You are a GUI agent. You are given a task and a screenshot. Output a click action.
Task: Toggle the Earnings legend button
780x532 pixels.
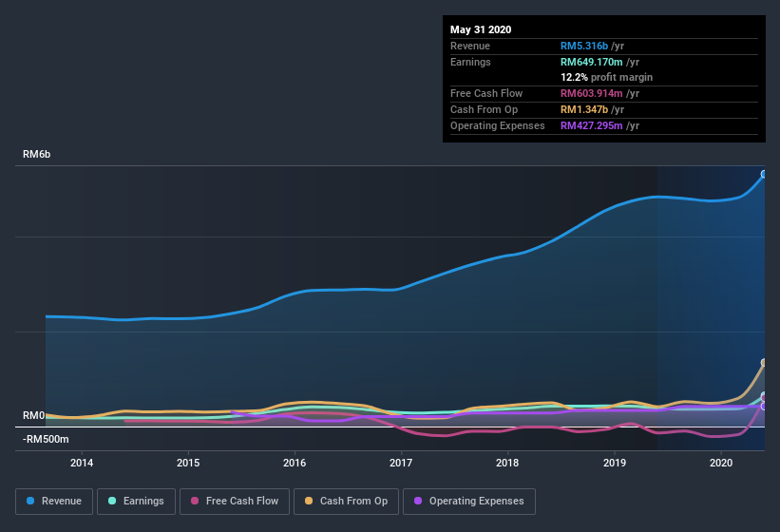click(x=136, y=502)
